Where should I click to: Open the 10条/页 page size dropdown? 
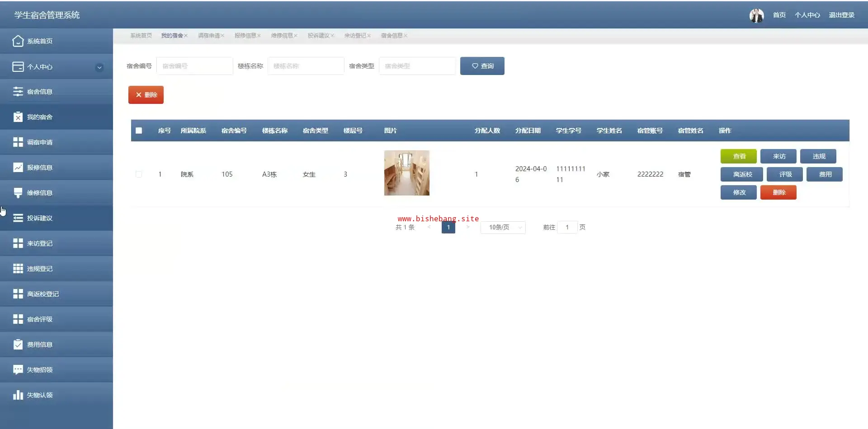pos(503,227)
